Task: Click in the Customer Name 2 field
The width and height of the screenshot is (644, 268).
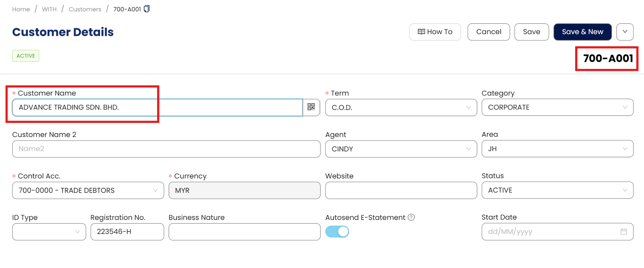Action: [x=166, y=149]
